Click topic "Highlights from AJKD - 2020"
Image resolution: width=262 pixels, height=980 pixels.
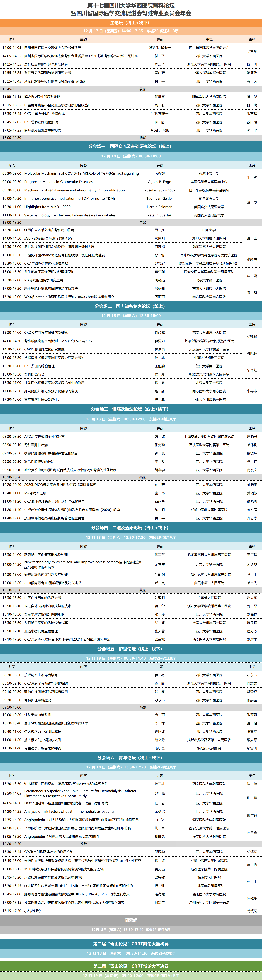[48, 207]
